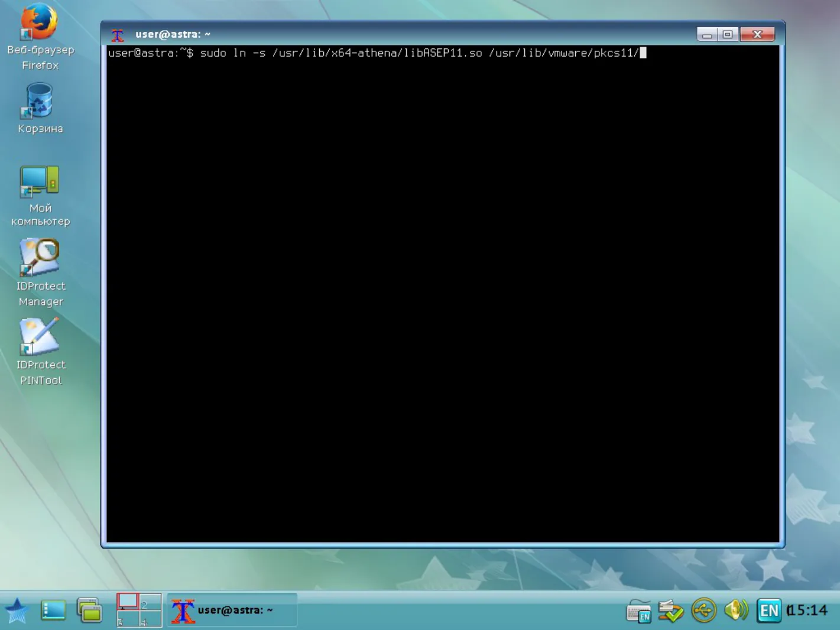Select the IDProtect PINTool desktop icon
Viewport: 840px width, 630px height.
(x=40, y=352)
